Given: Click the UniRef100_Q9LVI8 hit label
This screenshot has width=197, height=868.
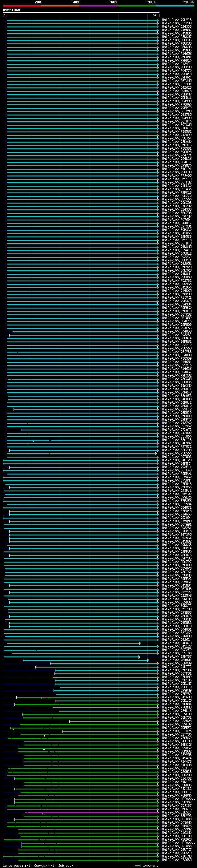Looking at the screenshot, I should tap(177, 20).
